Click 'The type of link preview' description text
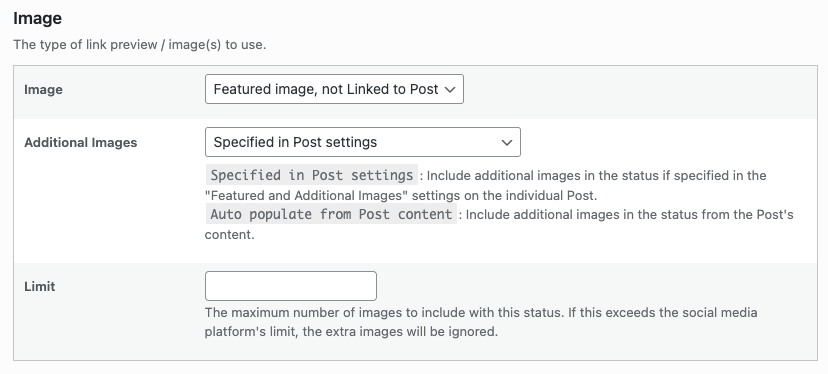 pyautogui.click(x=139, y=45)
